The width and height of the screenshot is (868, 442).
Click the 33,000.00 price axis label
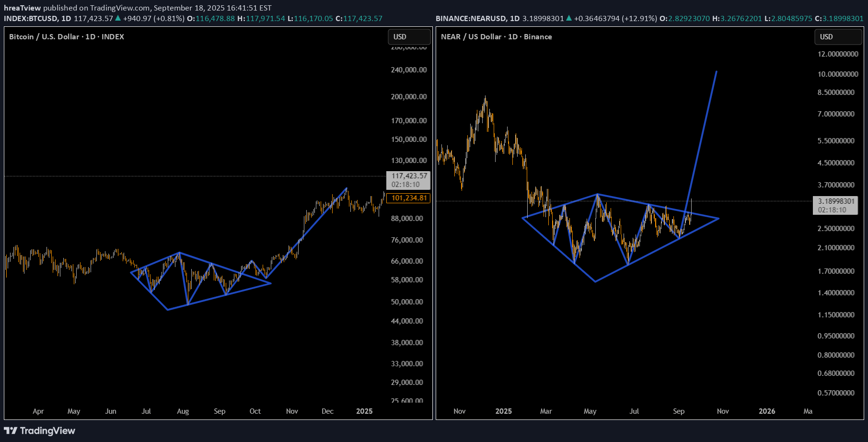point(407,364)
